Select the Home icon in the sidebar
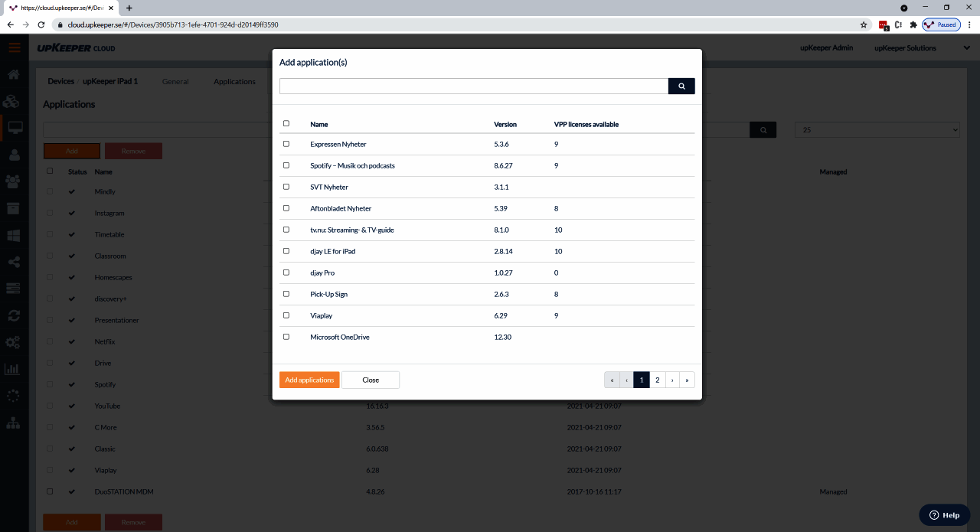980x532 pixels. click(x=13, y=75)
